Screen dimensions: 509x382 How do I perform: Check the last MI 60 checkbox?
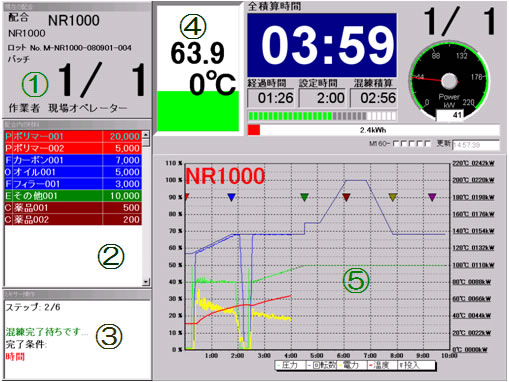click(x=428, y=144)
